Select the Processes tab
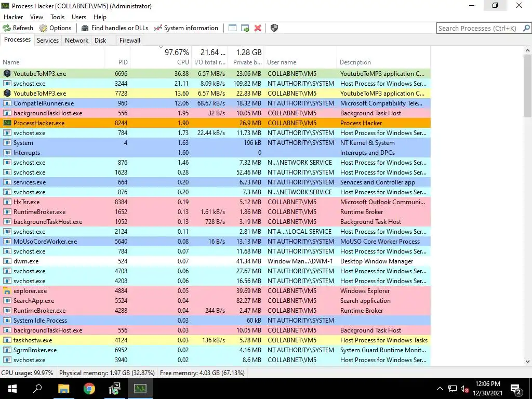Image resolution: width=532 pixels, height=399 pixels. pos(17,39)
